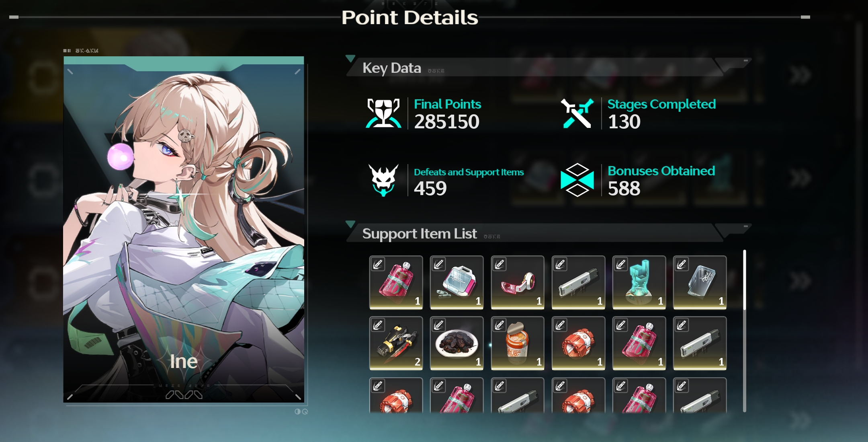Select the cup noodles support item
Viewport: 868px width, 442px height.
point(518,343)
